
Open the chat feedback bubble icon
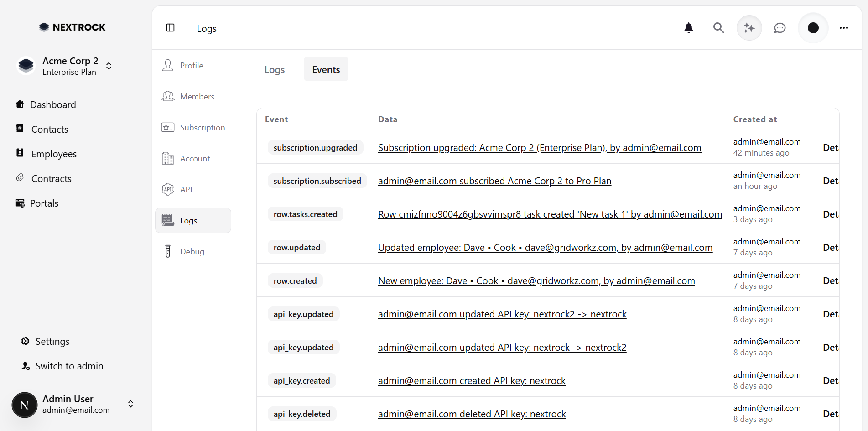780,28
